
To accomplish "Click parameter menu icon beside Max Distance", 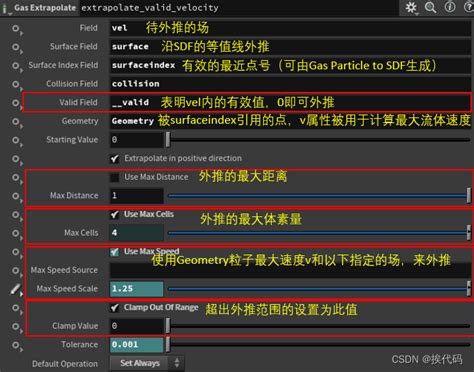I will click(x=16, y=196).
